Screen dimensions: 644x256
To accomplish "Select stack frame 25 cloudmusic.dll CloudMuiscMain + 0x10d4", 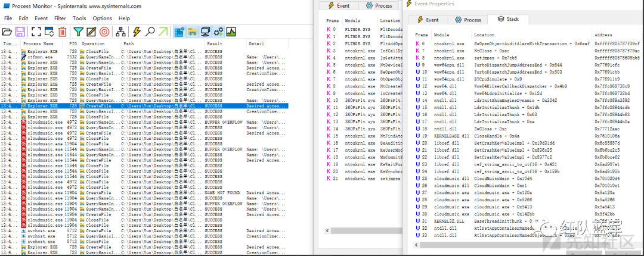I will pyautogui.click(x=526, y=179).
